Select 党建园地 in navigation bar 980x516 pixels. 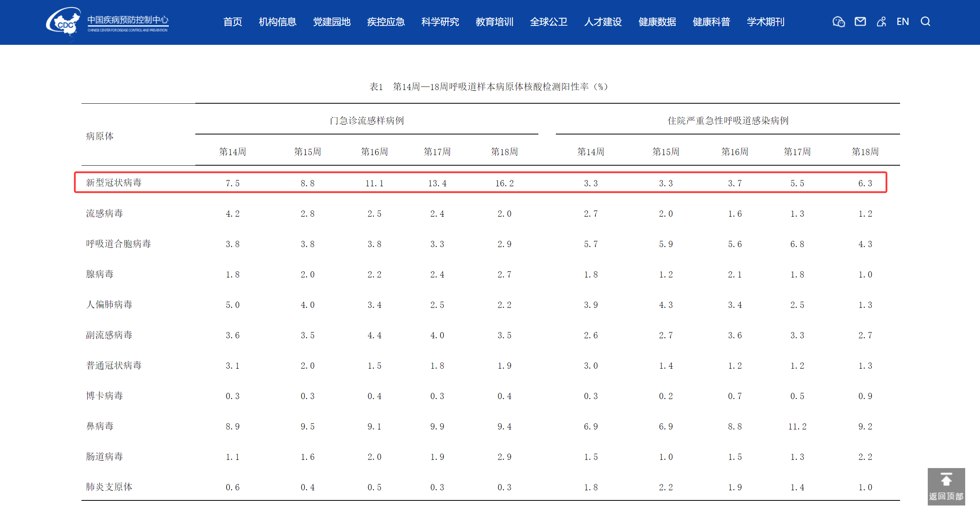click(332, 22)
